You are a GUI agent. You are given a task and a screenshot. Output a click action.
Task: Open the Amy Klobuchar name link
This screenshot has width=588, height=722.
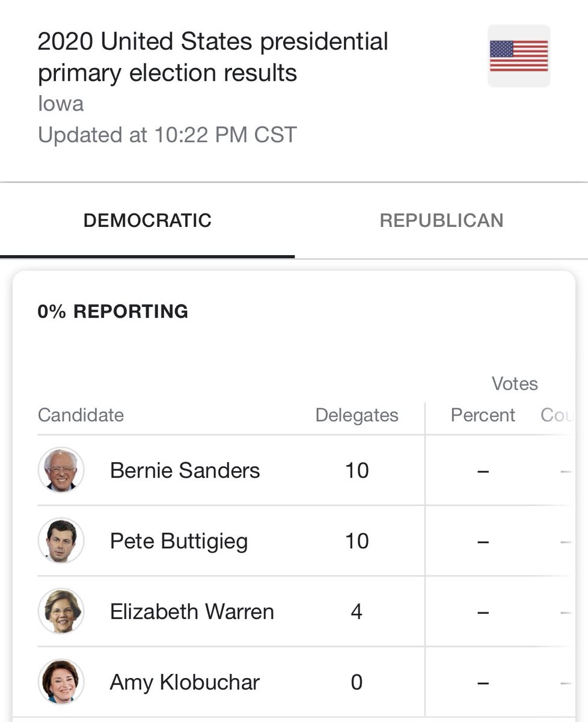pos(185,682)
